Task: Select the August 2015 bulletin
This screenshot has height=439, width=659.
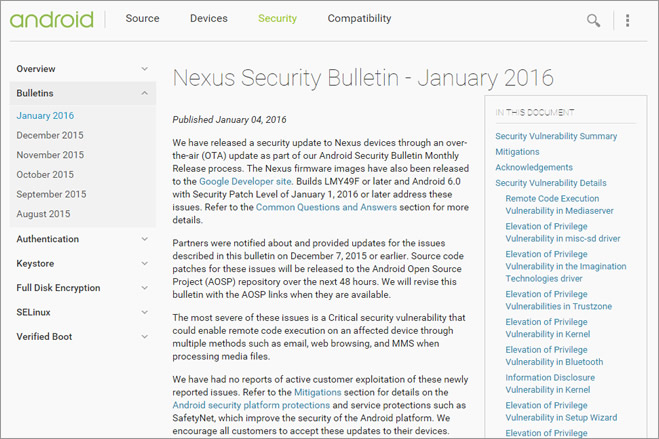Action: (43, 214)
